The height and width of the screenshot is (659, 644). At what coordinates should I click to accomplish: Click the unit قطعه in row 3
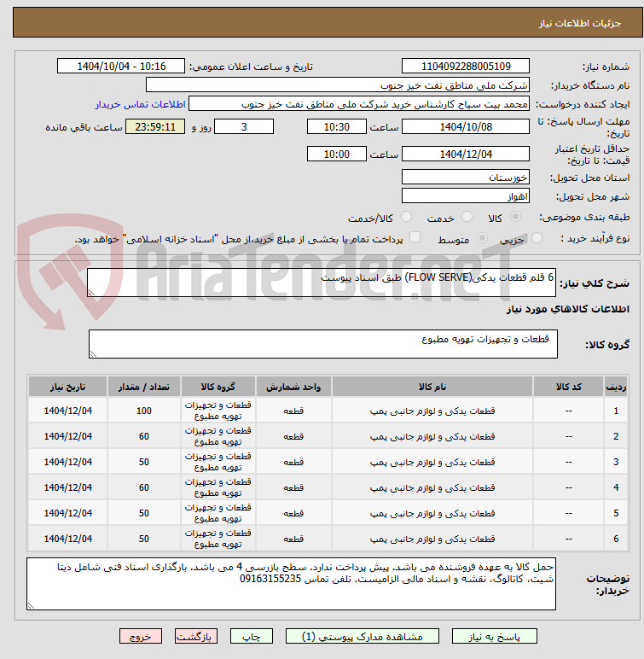[x=293, y=462]
